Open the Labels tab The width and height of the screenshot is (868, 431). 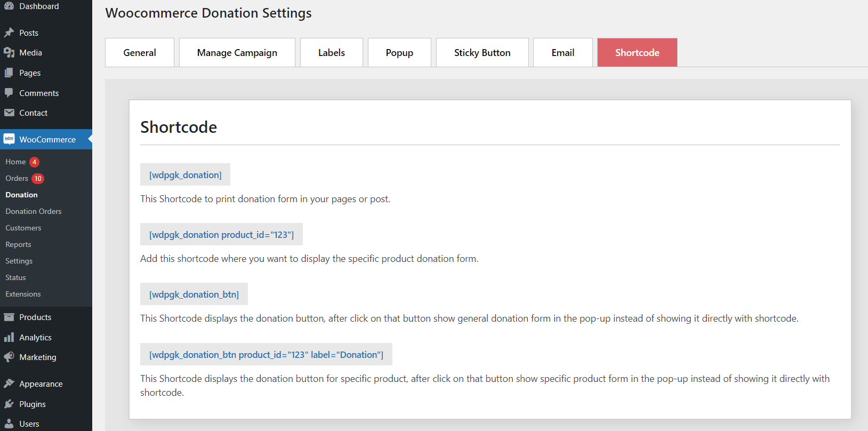point(332,52)
